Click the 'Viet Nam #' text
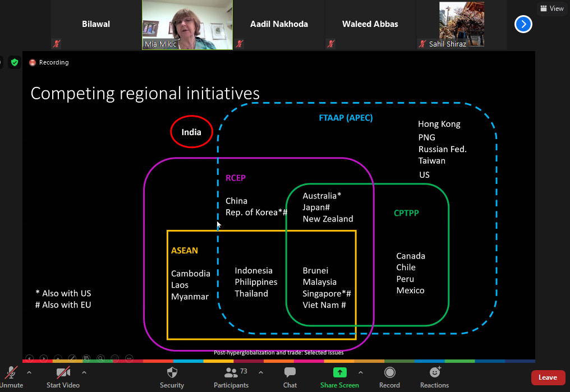 coord(324,305)
